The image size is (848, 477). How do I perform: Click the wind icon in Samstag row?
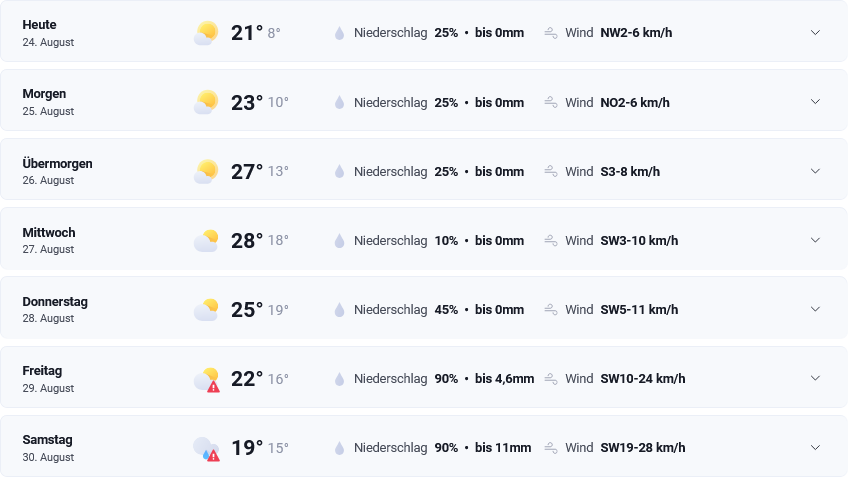[551, 448]
